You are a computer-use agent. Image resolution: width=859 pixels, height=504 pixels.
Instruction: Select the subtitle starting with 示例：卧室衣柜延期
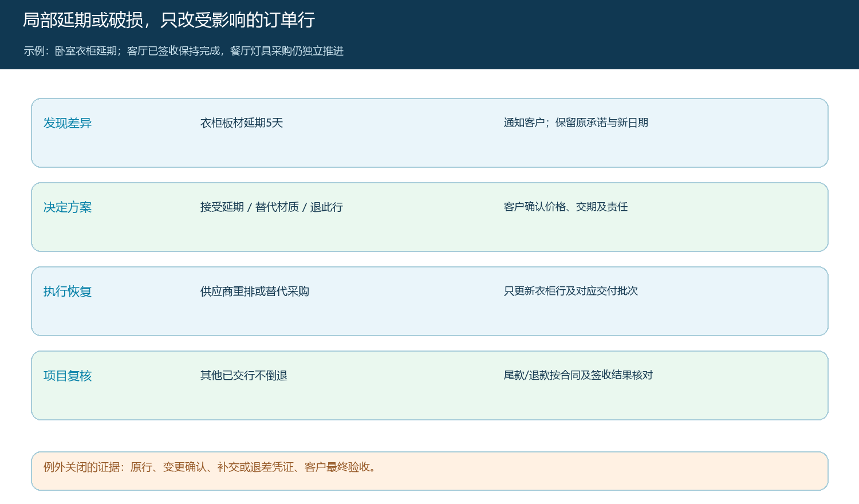(183, 51)
